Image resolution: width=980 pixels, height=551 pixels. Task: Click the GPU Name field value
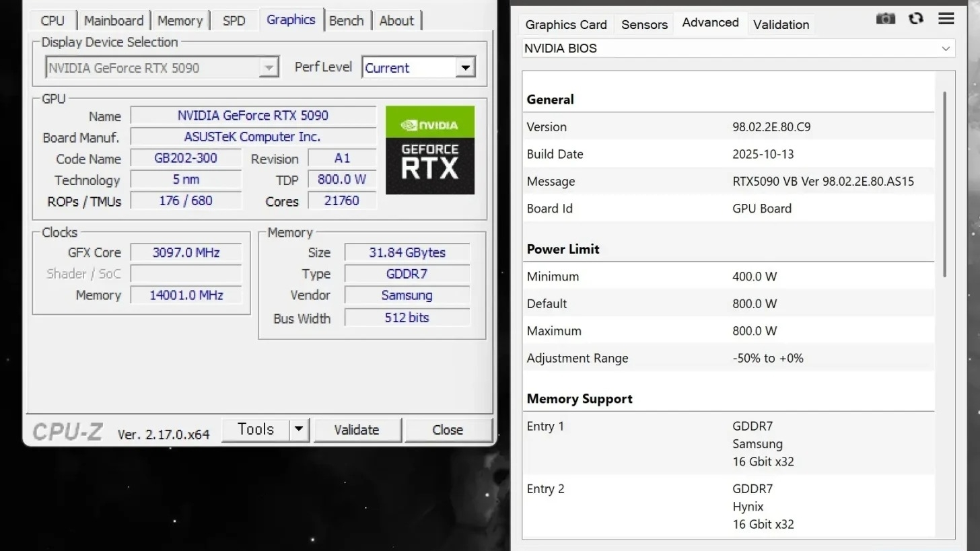point(253,116)
